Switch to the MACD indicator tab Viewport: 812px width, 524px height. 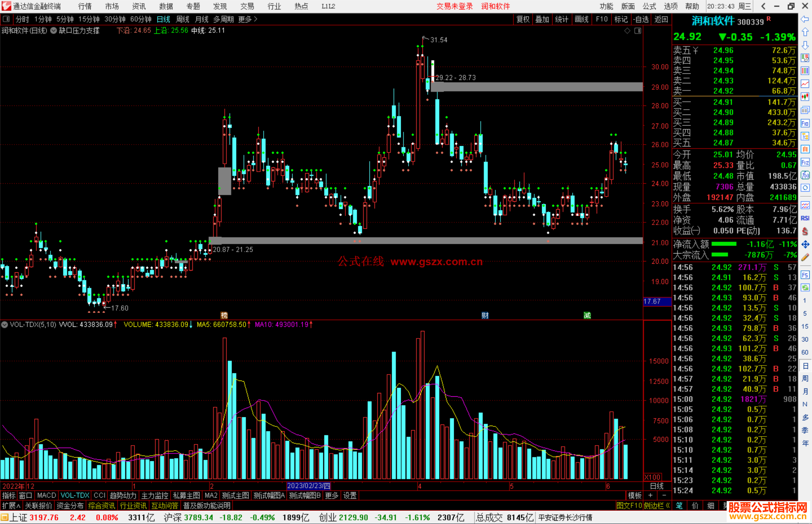coord(46,495)
